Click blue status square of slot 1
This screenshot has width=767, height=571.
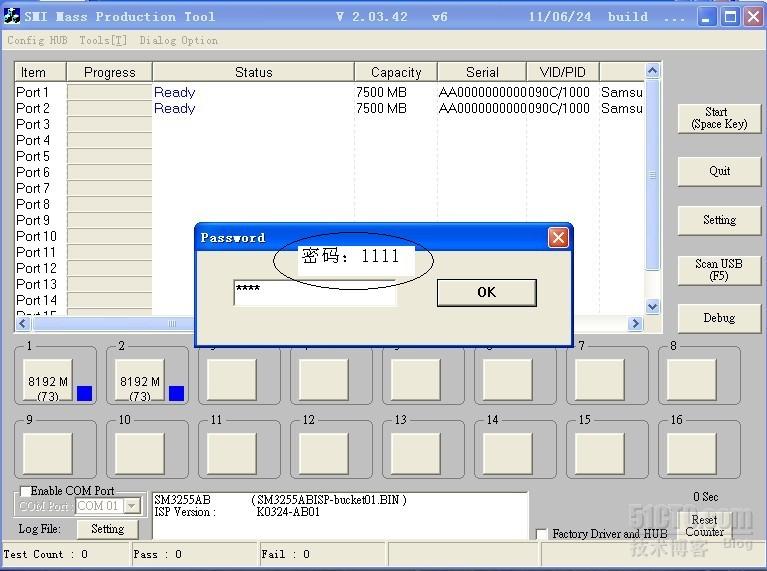coord(84,393)
